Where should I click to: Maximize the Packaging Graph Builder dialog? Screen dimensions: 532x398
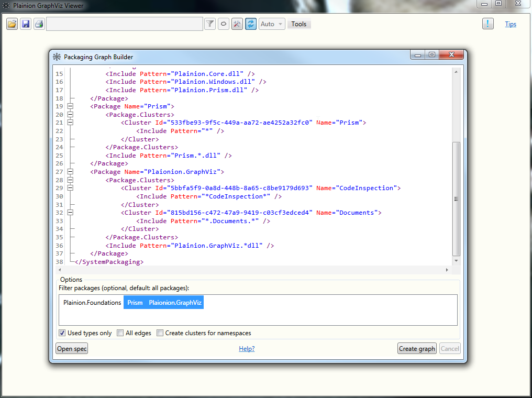[432, 54]
